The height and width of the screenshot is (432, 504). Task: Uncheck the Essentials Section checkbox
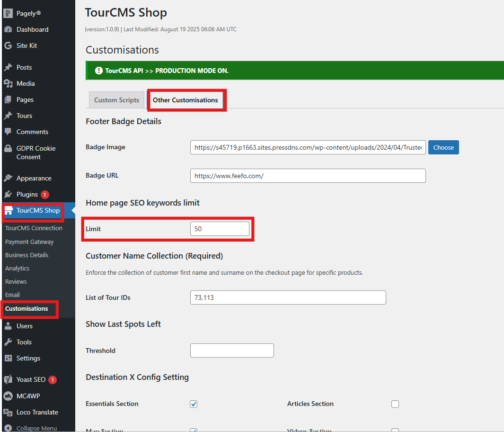(194, 404)
